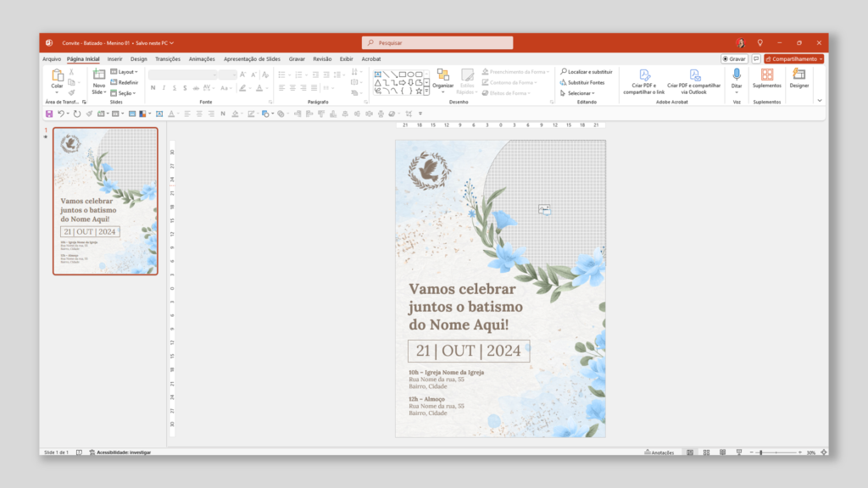The height and width of the screenshot is (488, 868).
Task: Click Criar PDF e compartilhar via Outlook
Action: 694,82
